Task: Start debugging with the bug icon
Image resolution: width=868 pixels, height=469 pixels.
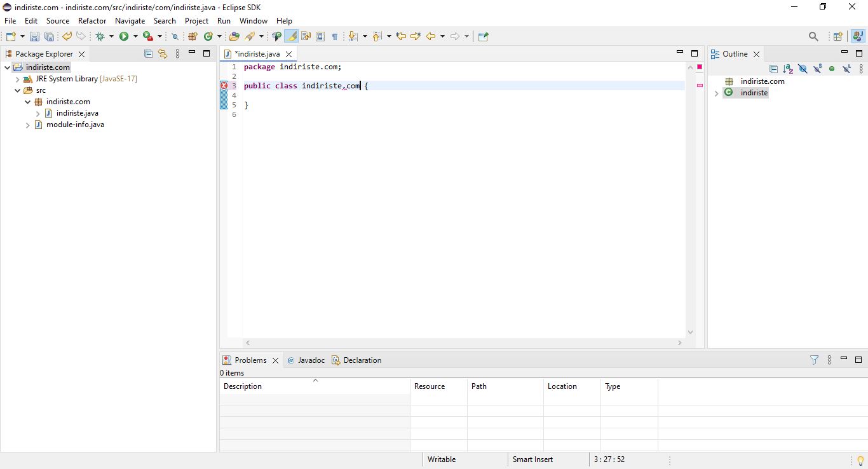Action: coord(100,36)
